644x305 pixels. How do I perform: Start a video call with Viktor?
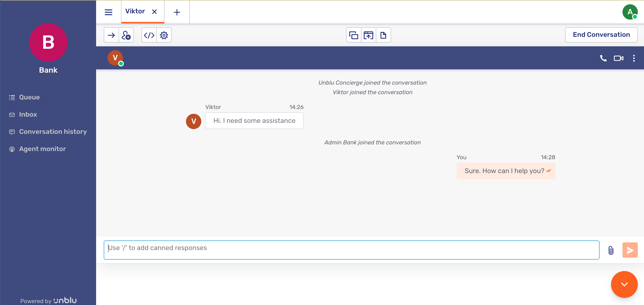pyautogui.click(x=618, y=58)
